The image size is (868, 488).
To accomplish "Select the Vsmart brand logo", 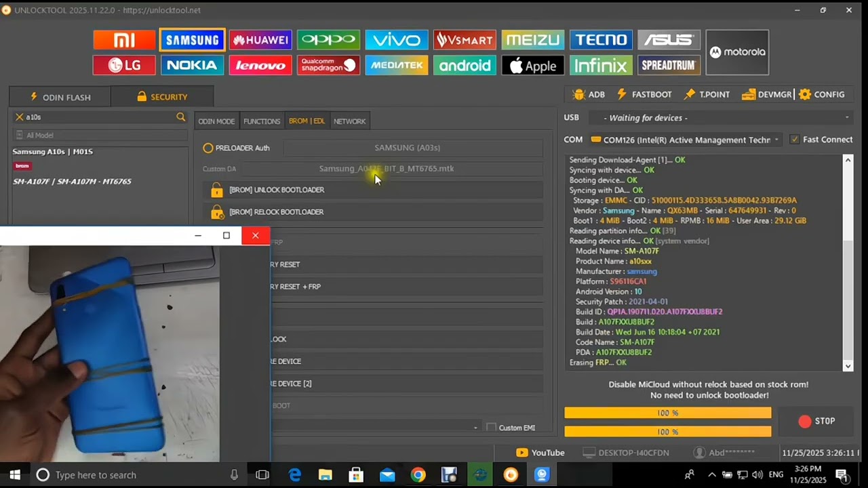I will 465,40.
